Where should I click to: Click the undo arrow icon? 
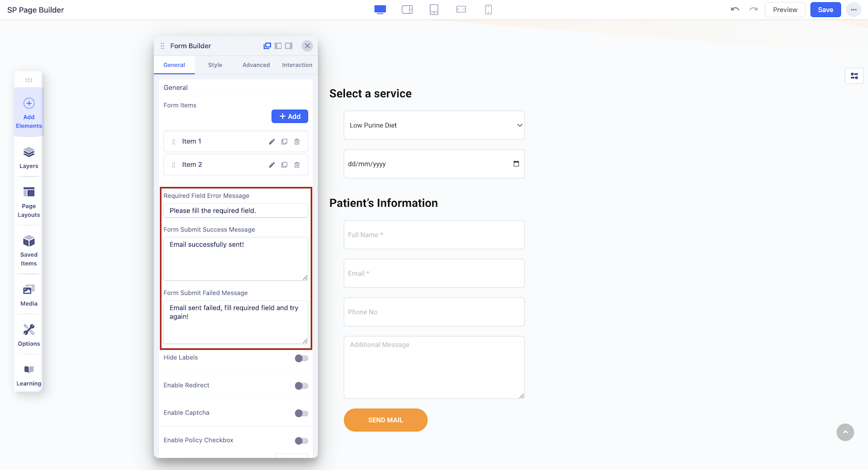coord(735,10)
